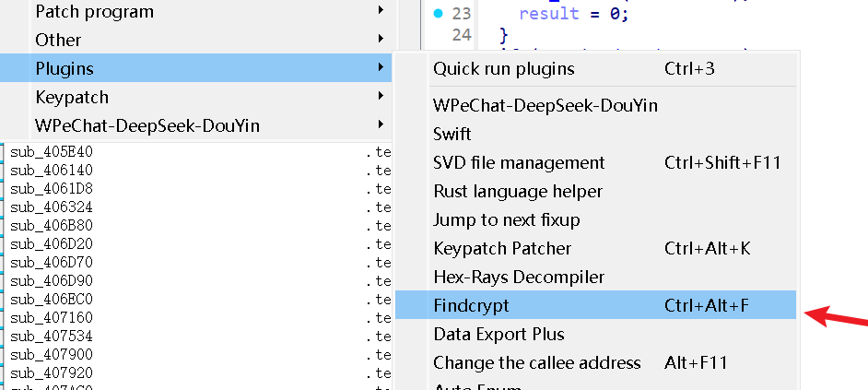Open the Plugins submenu
This screenshot has height=390, width=868.
click(196, 68)
